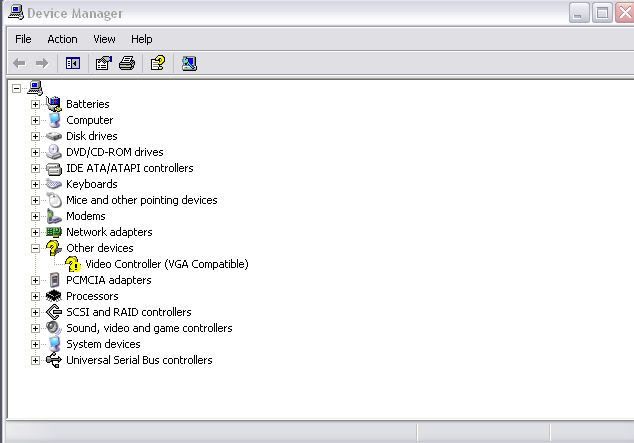Click the Forward arrow toolbar icon
634x443 pixels.
[x=42, y=63]
